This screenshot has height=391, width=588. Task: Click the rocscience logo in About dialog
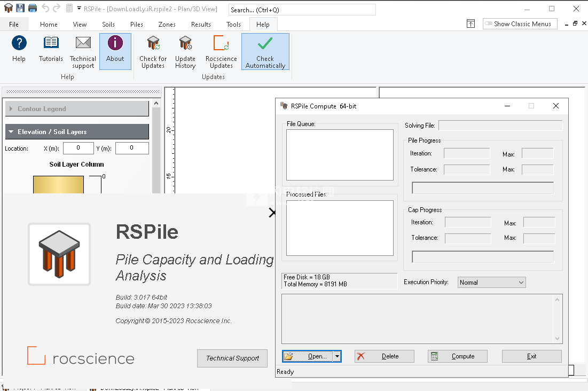click(81, 356)
